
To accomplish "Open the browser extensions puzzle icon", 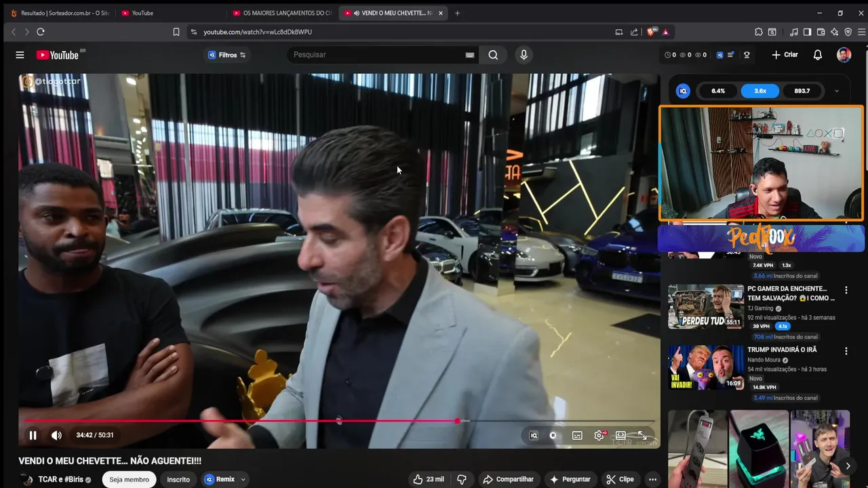I will (x=758, y=32).
